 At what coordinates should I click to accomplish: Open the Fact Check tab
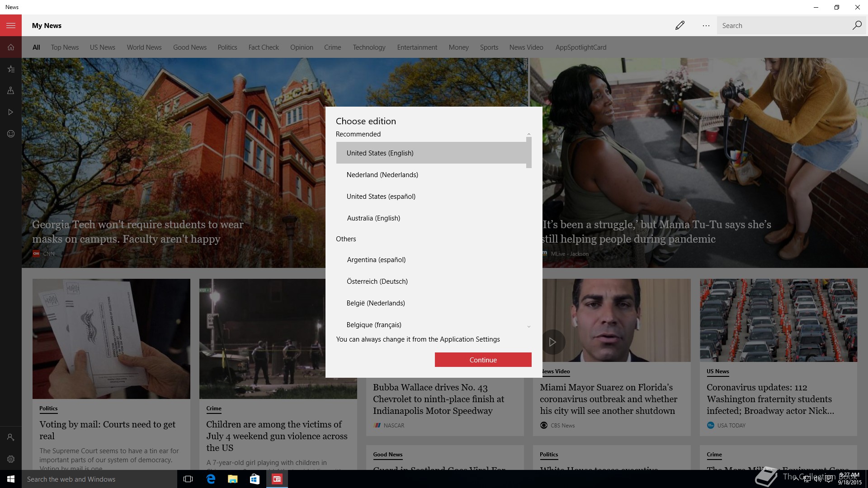[x=264, y=47]
